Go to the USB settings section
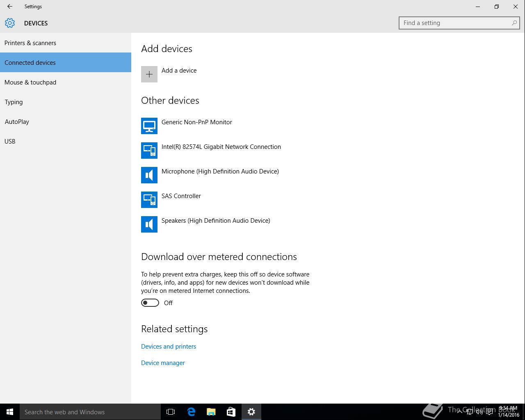The width and height of the screenshot is (525, 420). pyautogui.click(x=10, y=142)
